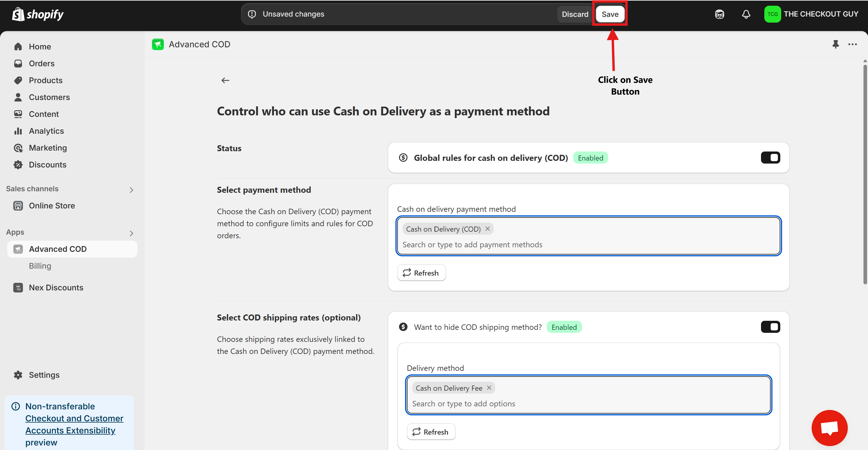Click the Shopify logo
868x450 pixels.
point(38,14)
